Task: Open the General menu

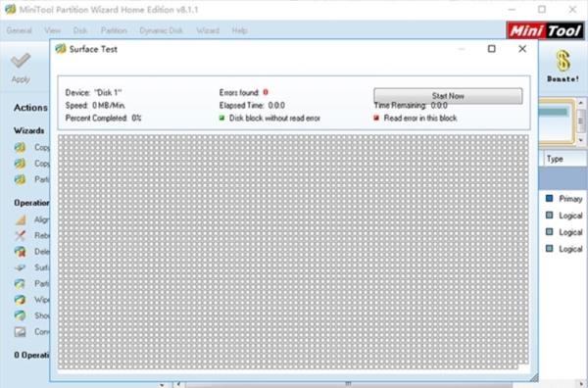Action: [x=20, y=30]
